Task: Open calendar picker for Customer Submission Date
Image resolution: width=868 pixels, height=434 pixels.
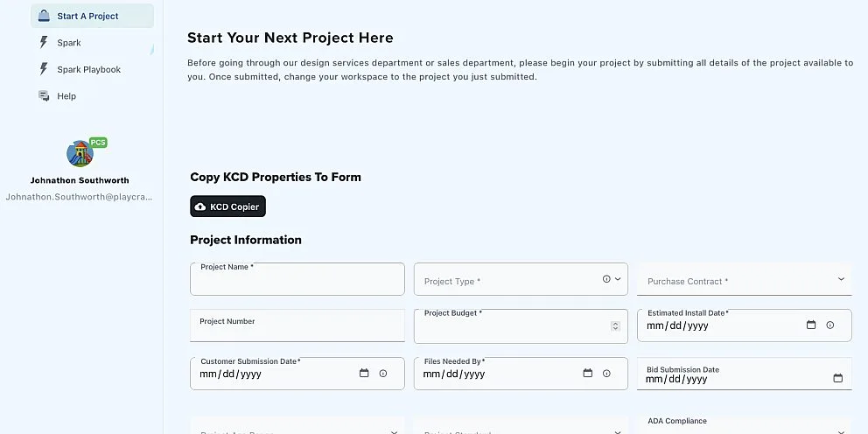Action: tap(364, 373)
